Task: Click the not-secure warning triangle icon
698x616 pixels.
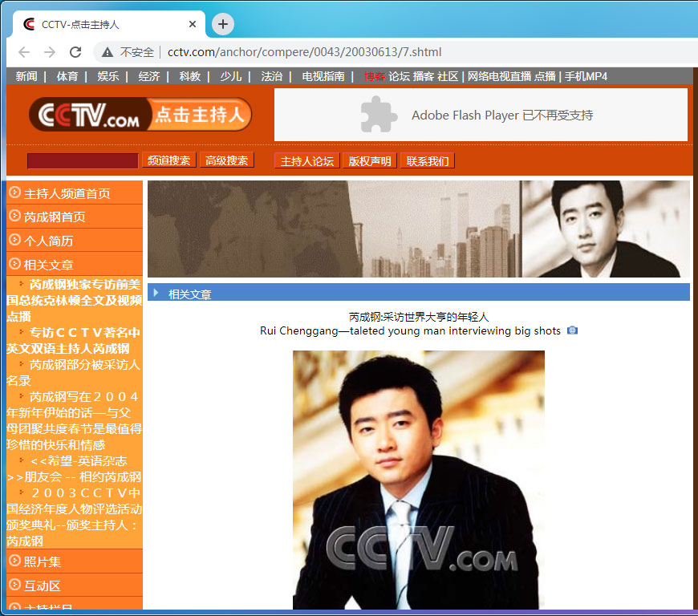Action: [108, 52]
